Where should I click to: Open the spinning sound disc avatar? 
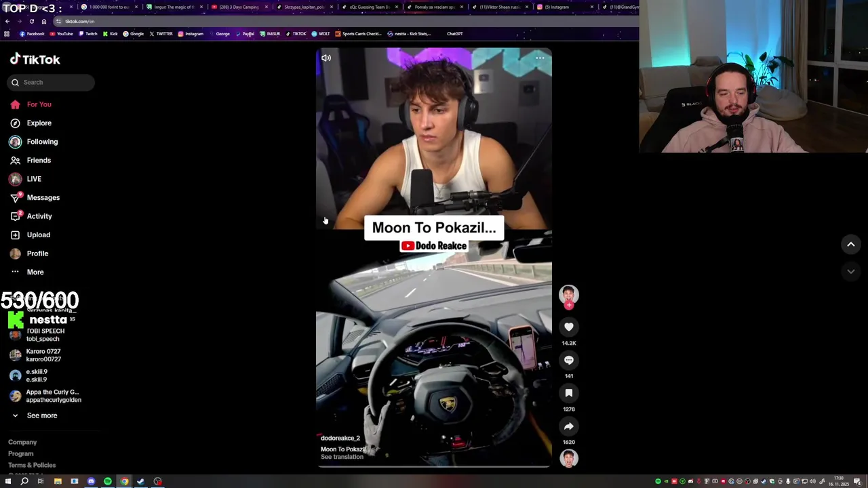tap(569, 458)
